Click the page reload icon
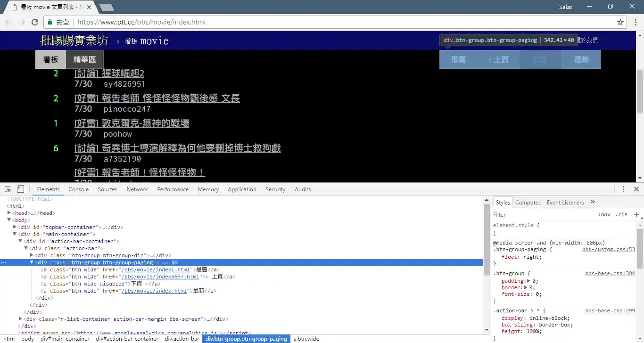 coord(35,22)
